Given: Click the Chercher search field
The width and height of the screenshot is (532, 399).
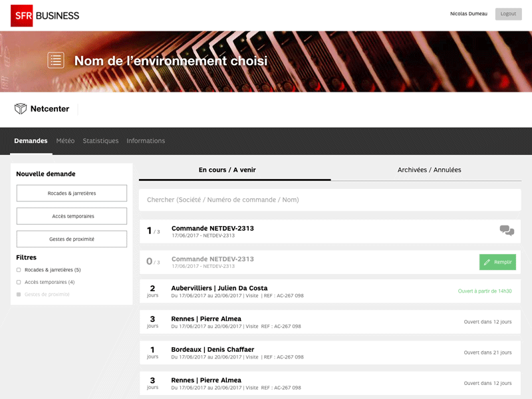Looking at the screenshot, I should pos(329,199).
